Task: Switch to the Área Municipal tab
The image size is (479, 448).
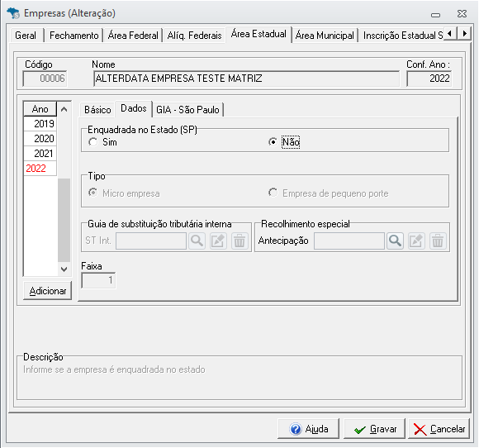Action: 325,36
